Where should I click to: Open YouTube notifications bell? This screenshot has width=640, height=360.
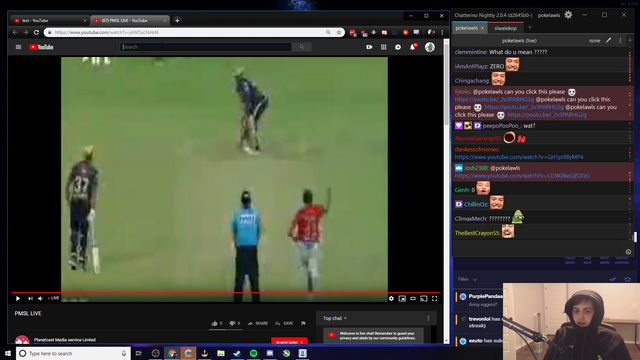point(413,47)
